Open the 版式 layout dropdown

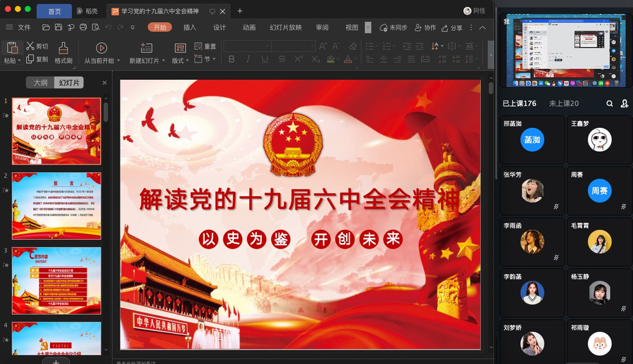[188, 61]
